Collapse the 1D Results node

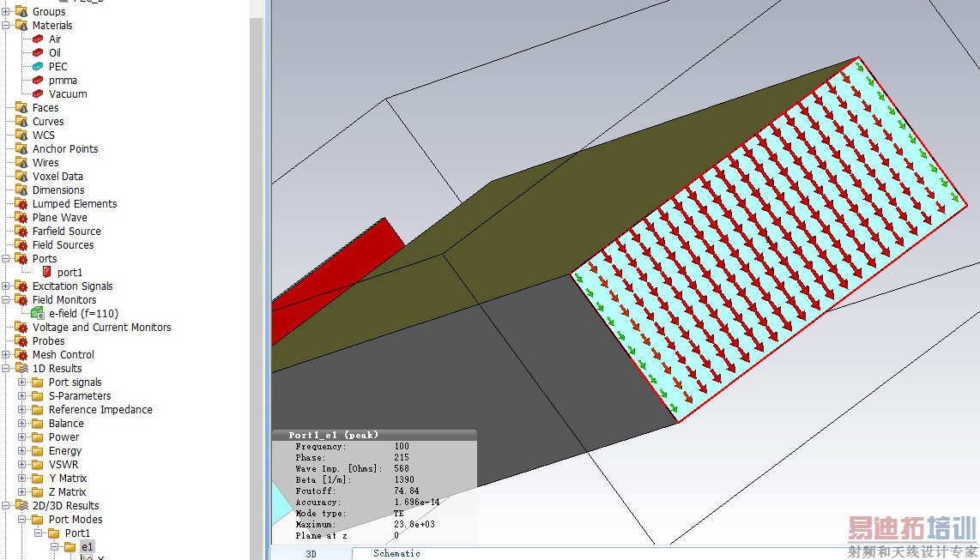pyautogui.click(x=6, y=369)
